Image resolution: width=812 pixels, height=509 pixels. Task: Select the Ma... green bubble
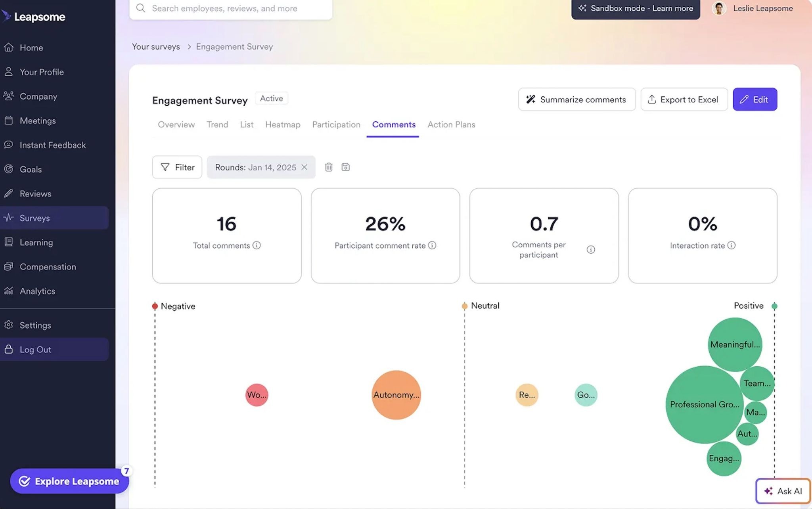tap(756, 412)
